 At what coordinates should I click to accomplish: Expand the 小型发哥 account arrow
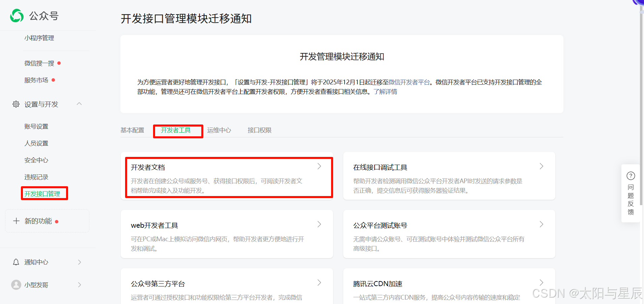[x=80, y=285]
